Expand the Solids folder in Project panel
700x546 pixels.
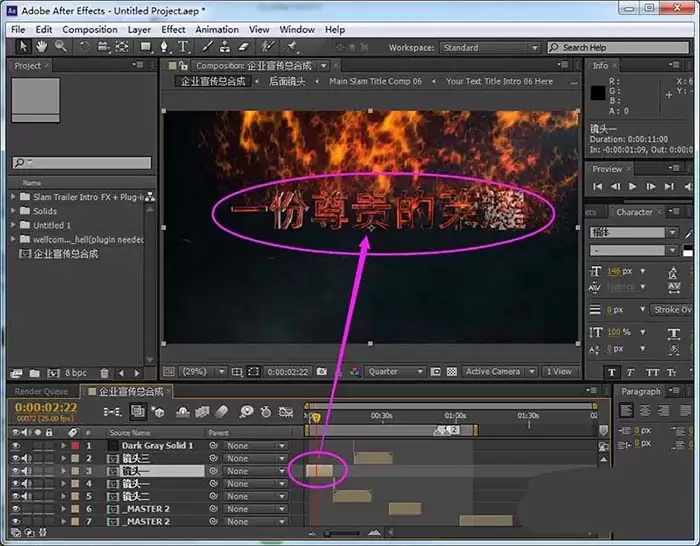(x=13, y=211)
